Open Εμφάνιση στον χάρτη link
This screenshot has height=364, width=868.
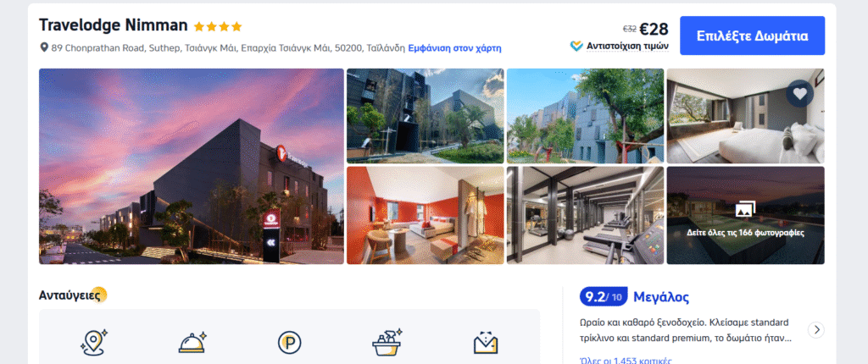454,48
